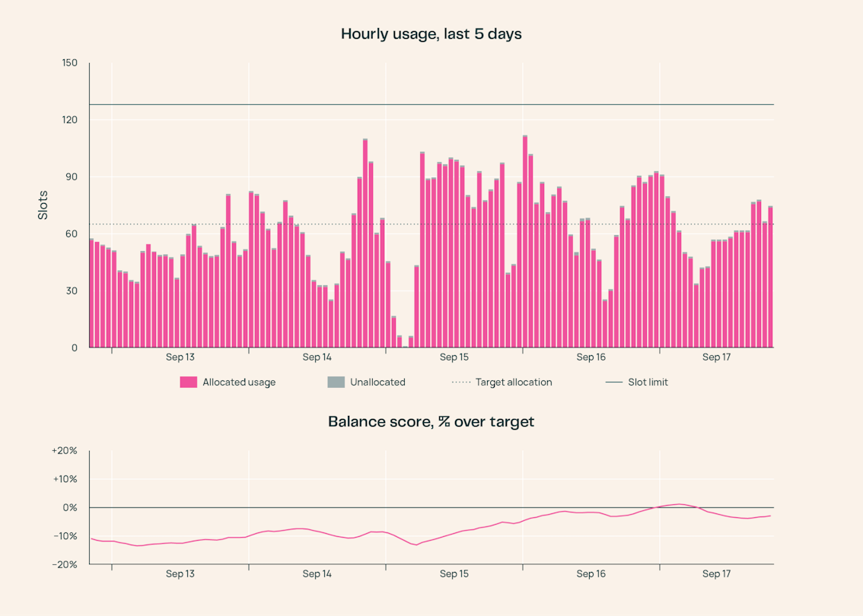Click the 150 tick on the Slots axis
863x616 pixels.
70,63
